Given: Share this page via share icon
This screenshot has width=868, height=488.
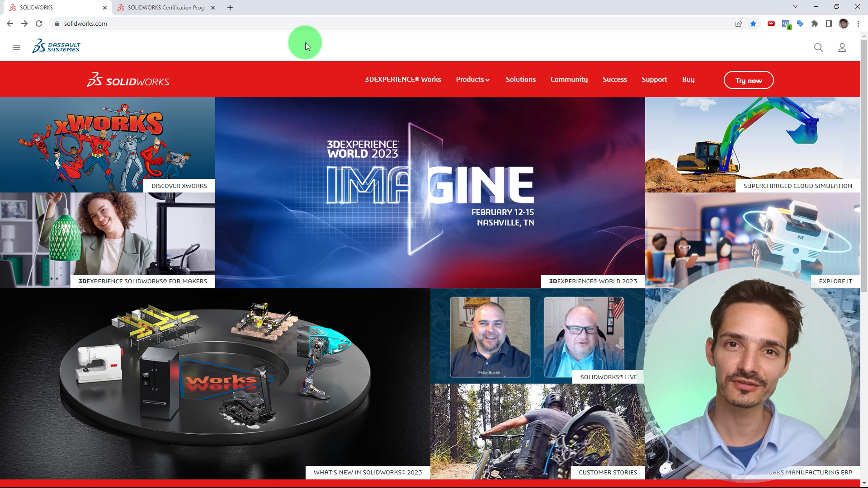Looking at the screenshot, I should tap(739, 23).
